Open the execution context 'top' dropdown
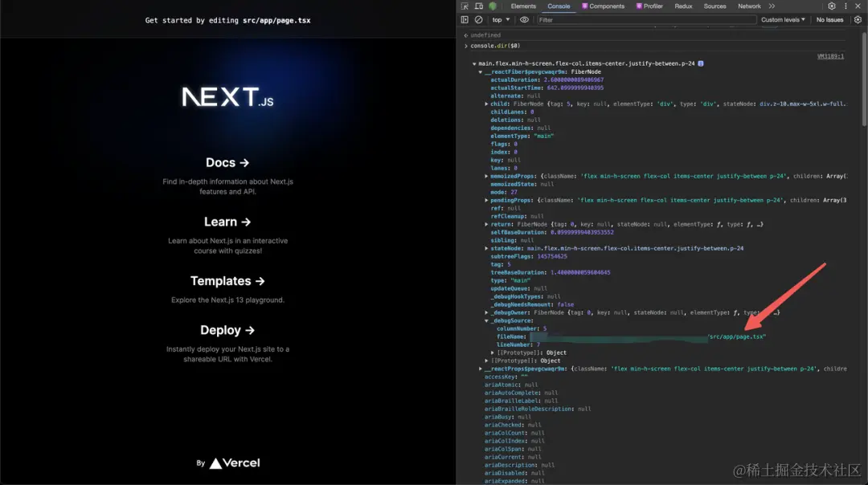The width and height of the screenshot is (868, 485). [x=501, y=19]
